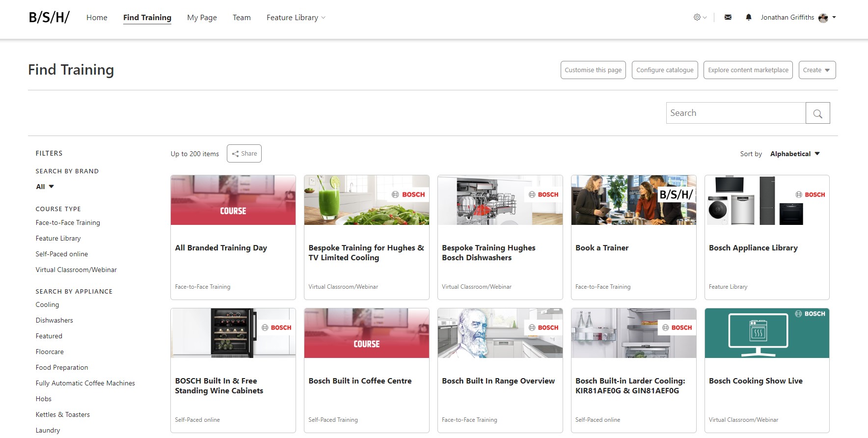Expand the Feature Library menu
The image size is (868, 438).
[296, 17]
